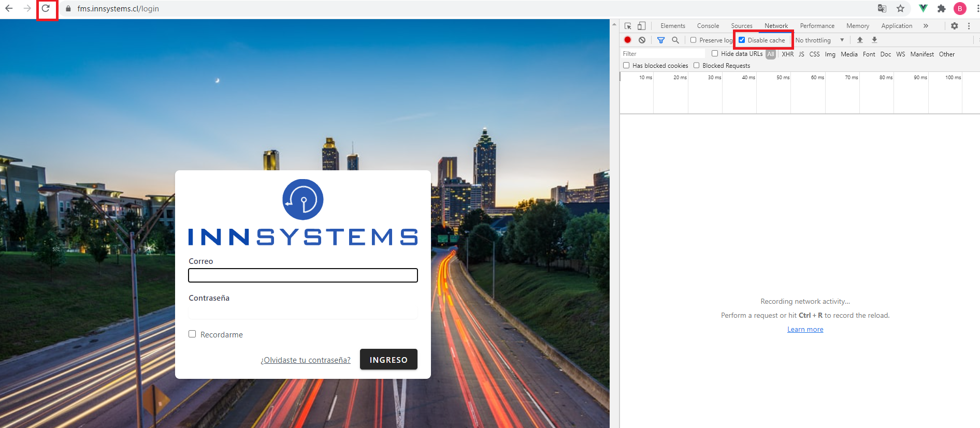The width and height of the screenshot is (980, 428).
Task: Switch to the Console tab
Action: [x=708, y=26]
